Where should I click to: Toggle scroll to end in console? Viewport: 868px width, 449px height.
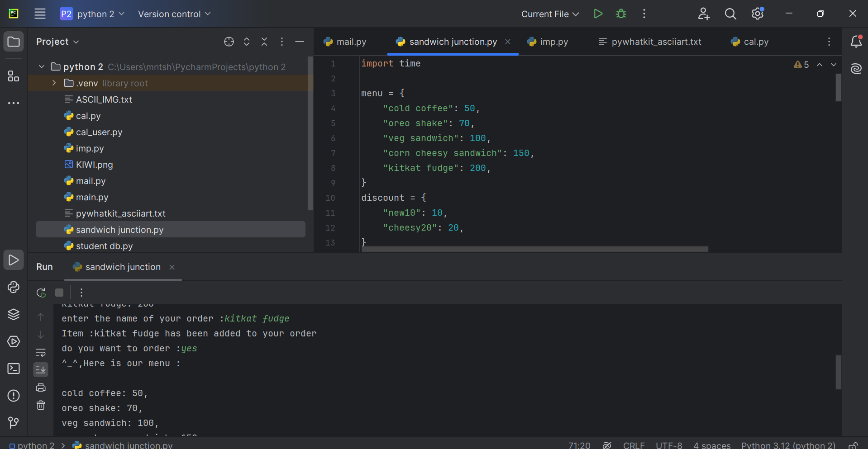[41, 370]
